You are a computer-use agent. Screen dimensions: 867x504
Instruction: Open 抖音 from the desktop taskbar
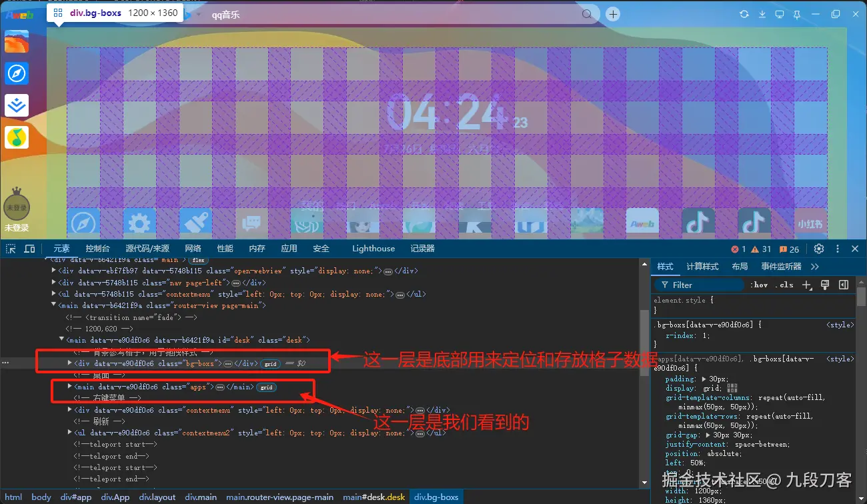[698, 222]
